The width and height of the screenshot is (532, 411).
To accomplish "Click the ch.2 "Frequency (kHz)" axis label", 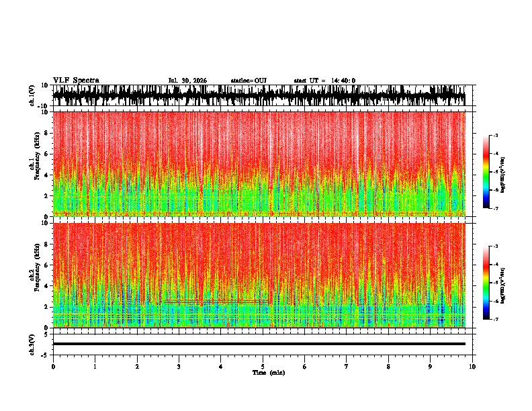I will pyautogui.click(x=37, y=267).
